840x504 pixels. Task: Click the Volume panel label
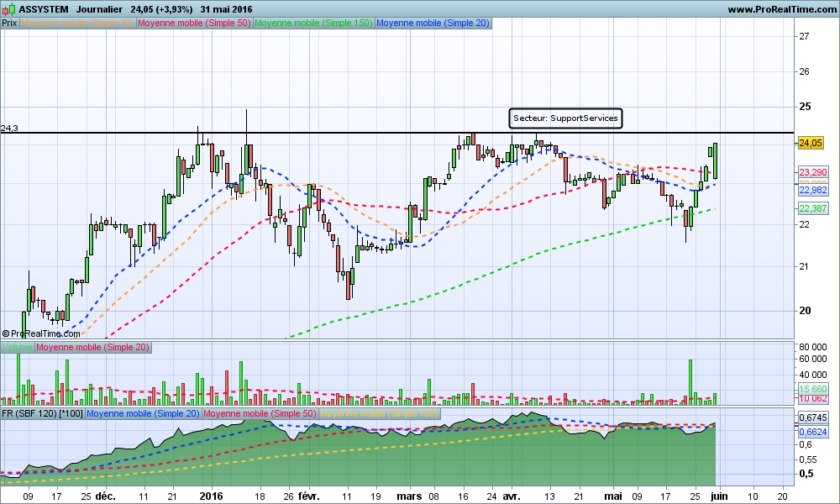click(17, 347)
